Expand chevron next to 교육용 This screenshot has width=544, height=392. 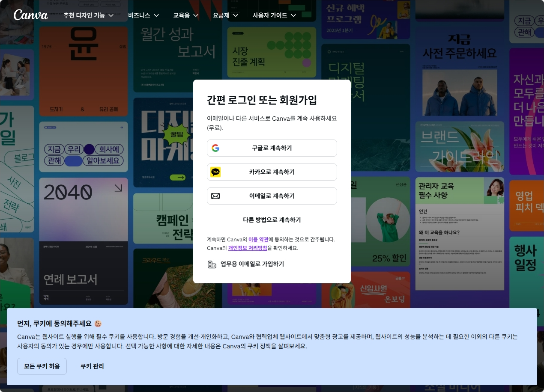pyautogui.click(x=196, y=15)
